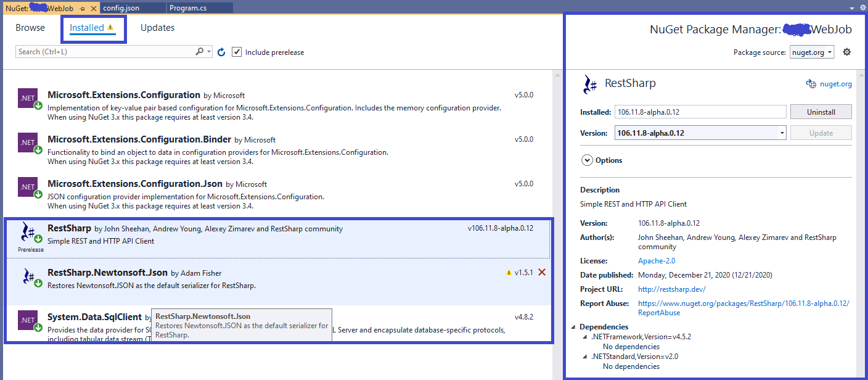Go to the Browse tab

coord(30,28)
